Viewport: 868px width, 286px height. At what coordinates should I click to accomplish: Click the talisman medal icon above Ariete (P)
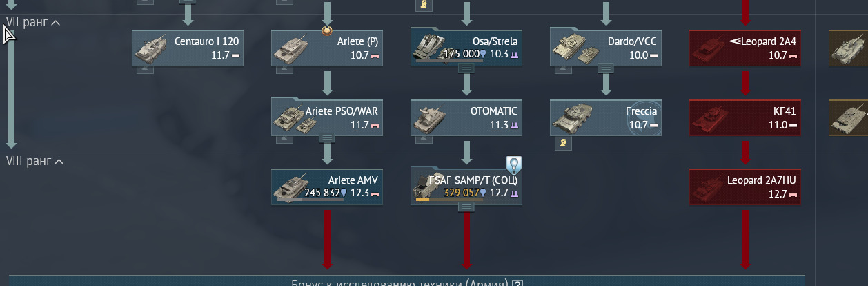(x=328, y=30)
